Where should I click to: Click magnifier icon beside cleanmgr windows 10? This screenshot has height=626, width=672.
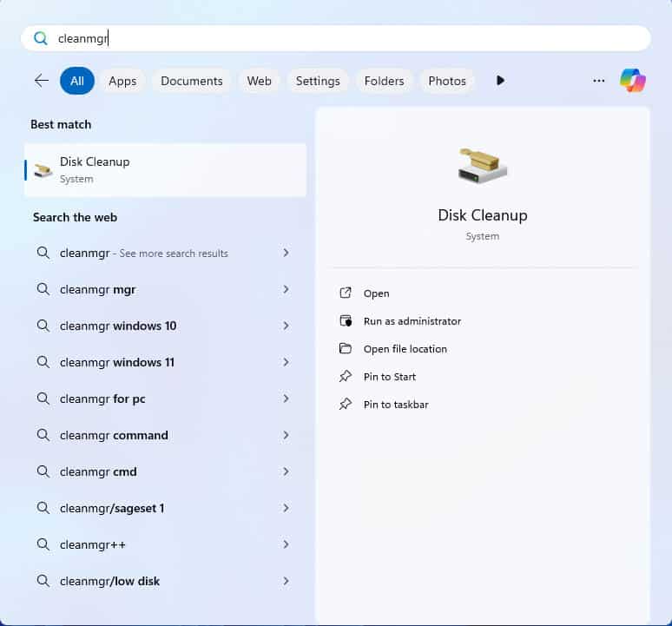pyautogui.click(x=43, y=326)
